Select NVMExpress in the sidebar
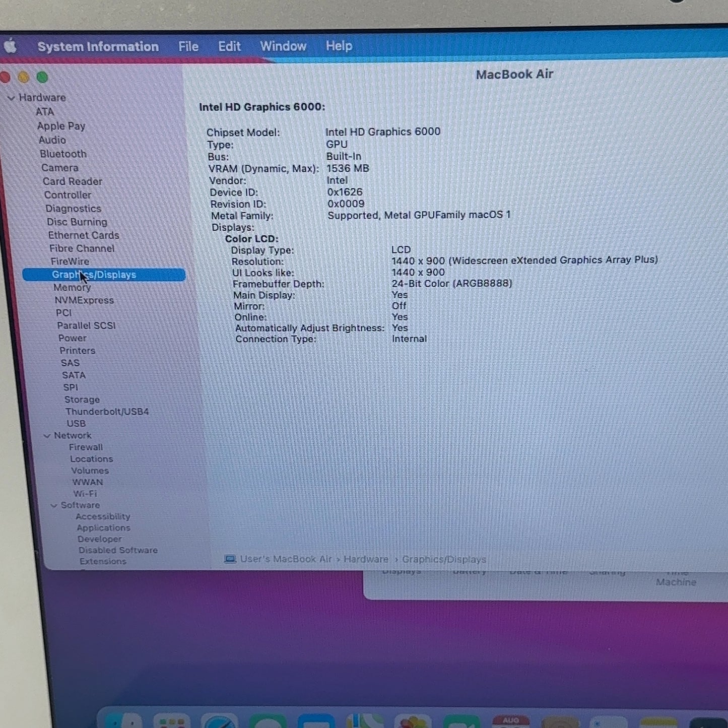728x728 pixels. (x=85, y=300)
